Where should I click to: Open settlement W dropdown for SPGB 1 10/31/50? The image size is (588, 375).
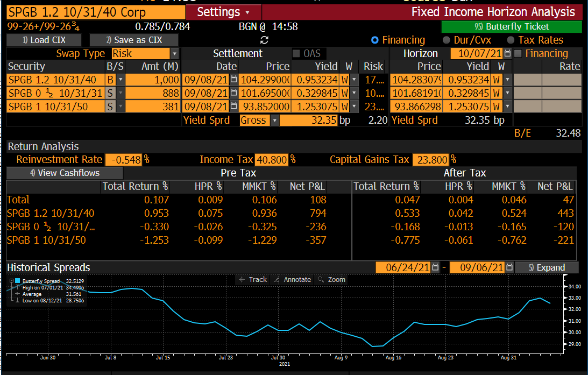(354, 107)
